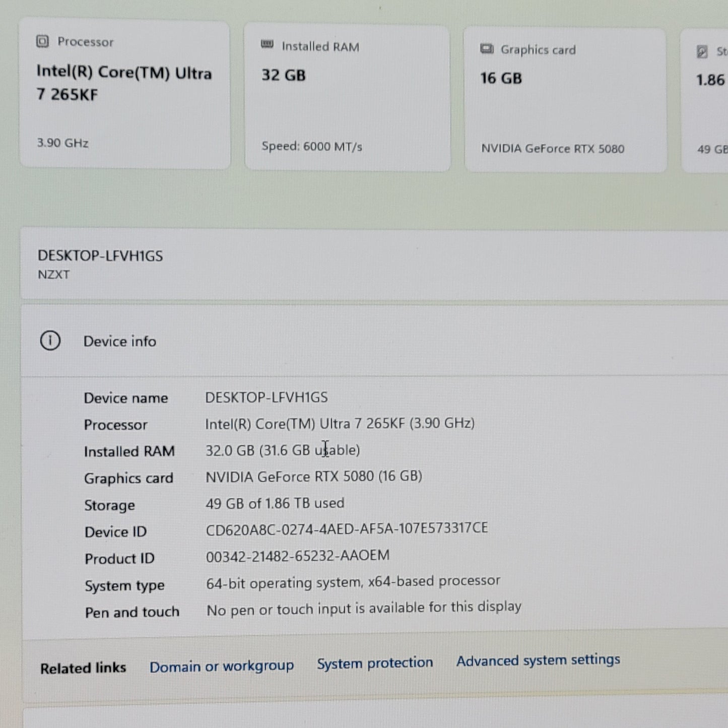Click the 'Pen and touch' row label
The image size is (728, 728).
(132, 612)
